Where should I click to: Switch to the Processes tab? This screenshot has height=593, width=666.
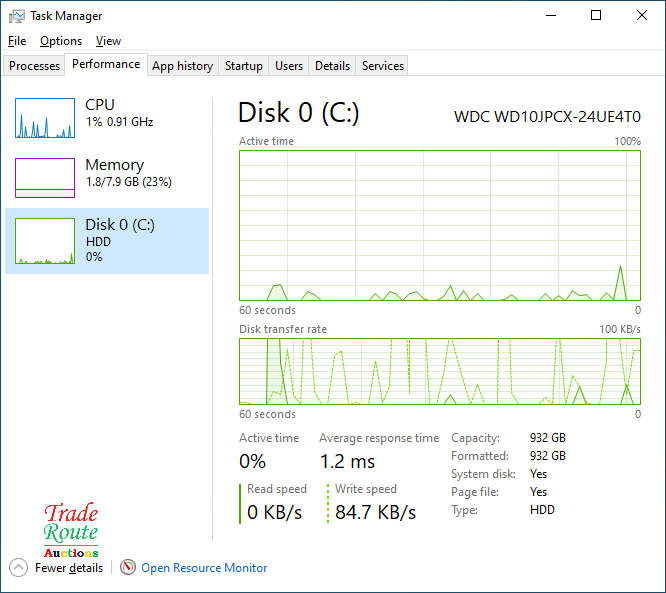coord(35,66)
